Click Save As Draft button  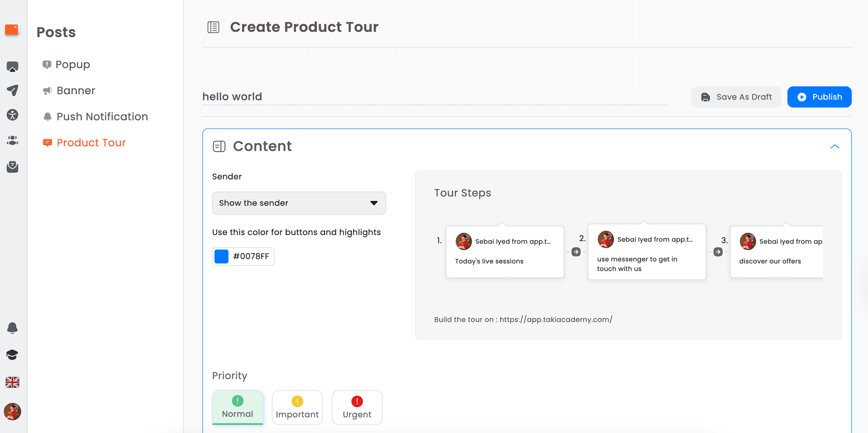(736, 97)
